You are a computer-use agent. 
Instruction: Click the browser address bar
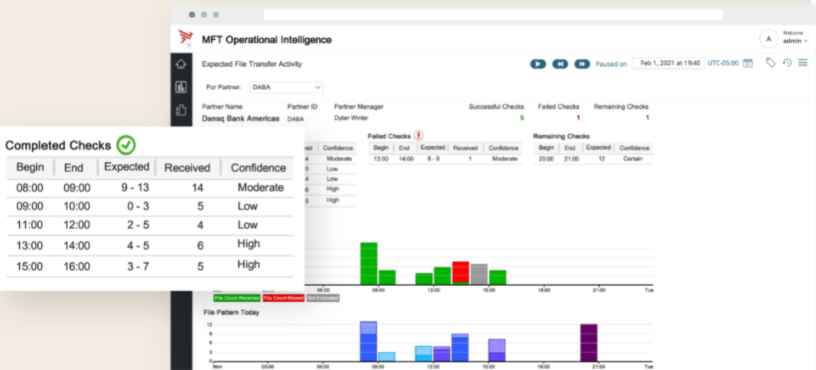[493, 15]
